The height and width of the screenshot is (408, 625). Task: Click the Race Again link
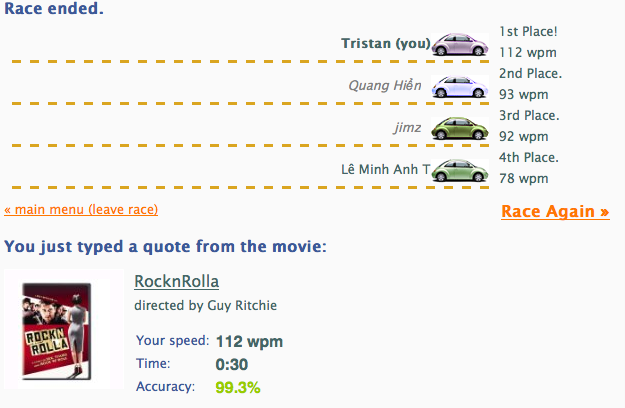554,211
